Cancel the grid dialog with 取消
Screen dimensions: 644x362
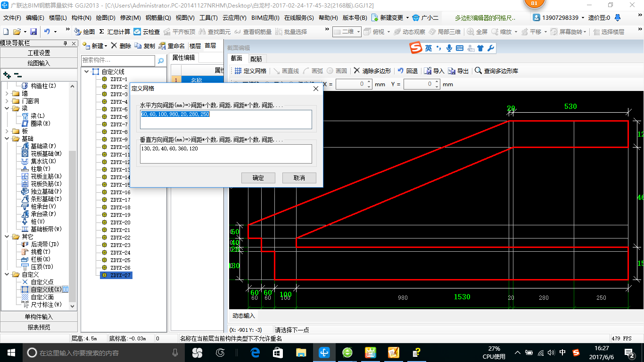(x=299, y=178)
